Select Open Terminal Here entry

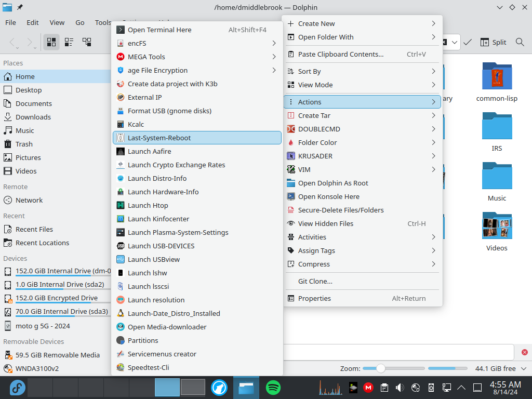tap(197, 30)
